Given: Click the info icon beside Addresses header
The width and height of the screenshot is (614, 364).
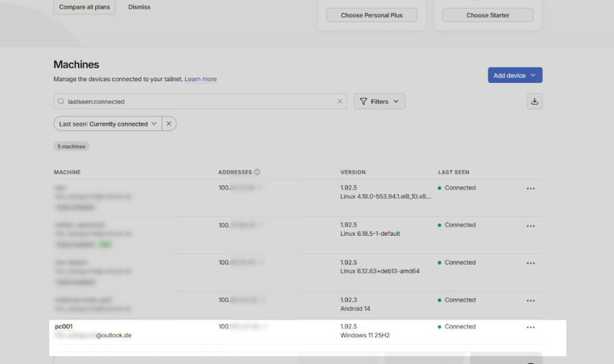Looking at the screenshot, I should (x=257, y=172).
